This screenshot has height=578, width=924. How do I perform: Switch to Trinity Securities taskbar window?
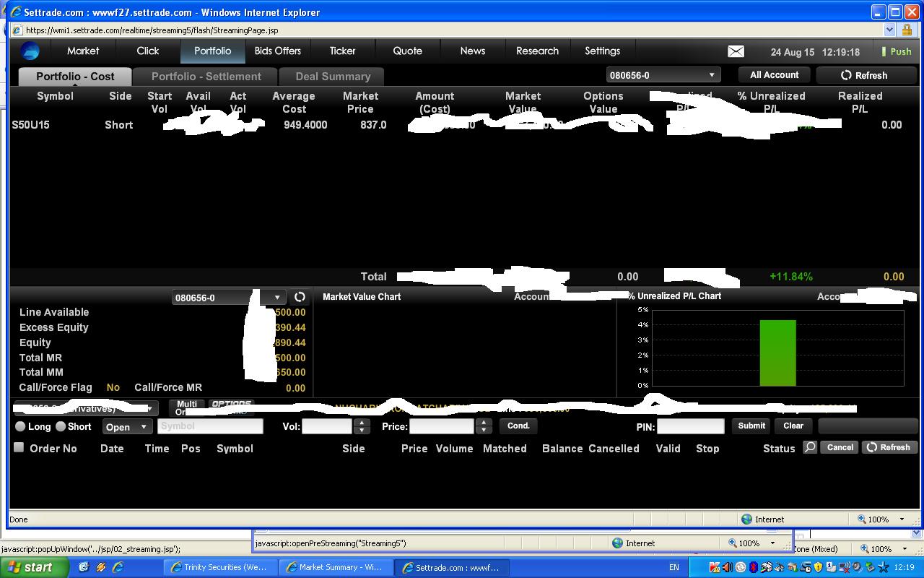(219, 567)
